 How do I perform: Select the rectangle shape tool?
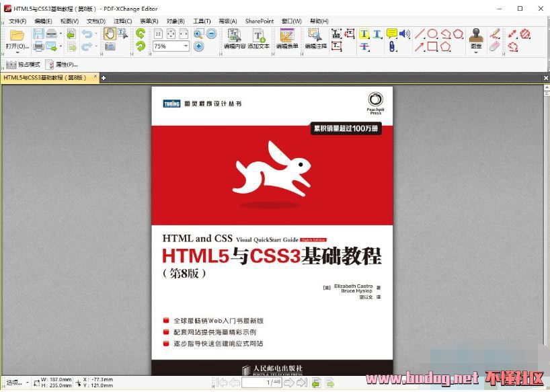432,46
